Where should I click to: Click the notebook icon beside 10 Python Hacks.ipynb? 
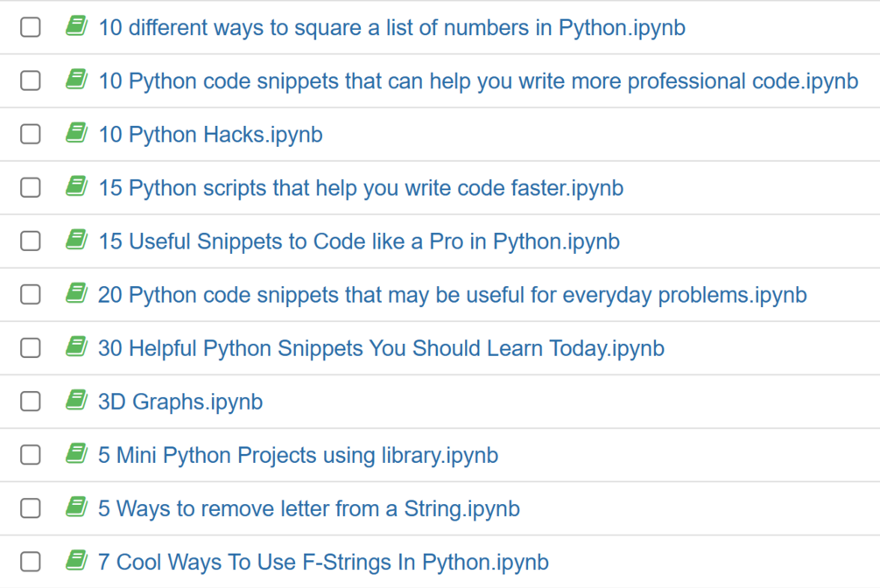pyautogui.click(x=76, y=134)
